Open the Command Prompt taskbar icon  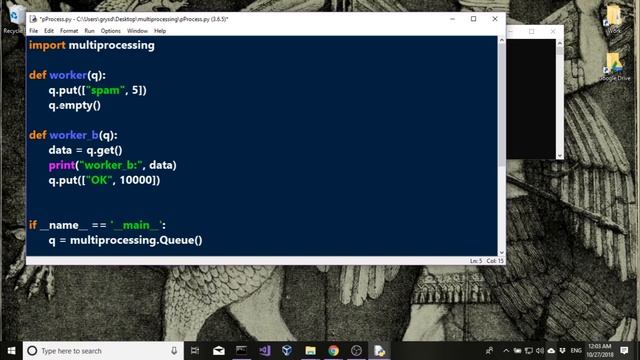(242, 351)
